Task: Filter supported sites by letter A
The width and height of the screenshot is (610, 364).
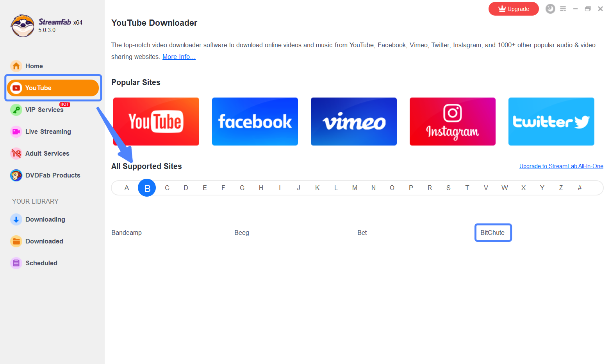Action: point(127,188)
